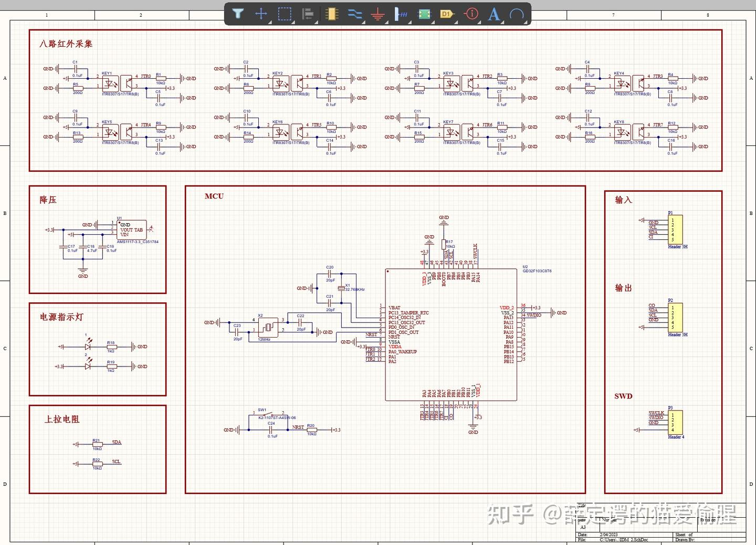The height and width of the screenshot is (545, 756).
Task: Select the GND power port tool
Action: pos(378,14)
